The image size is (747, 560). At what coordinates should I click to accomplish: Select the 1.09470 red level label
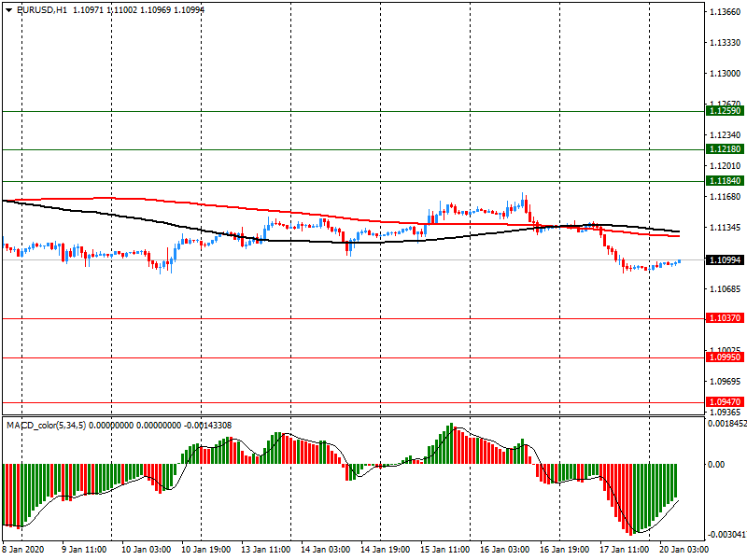726,401
